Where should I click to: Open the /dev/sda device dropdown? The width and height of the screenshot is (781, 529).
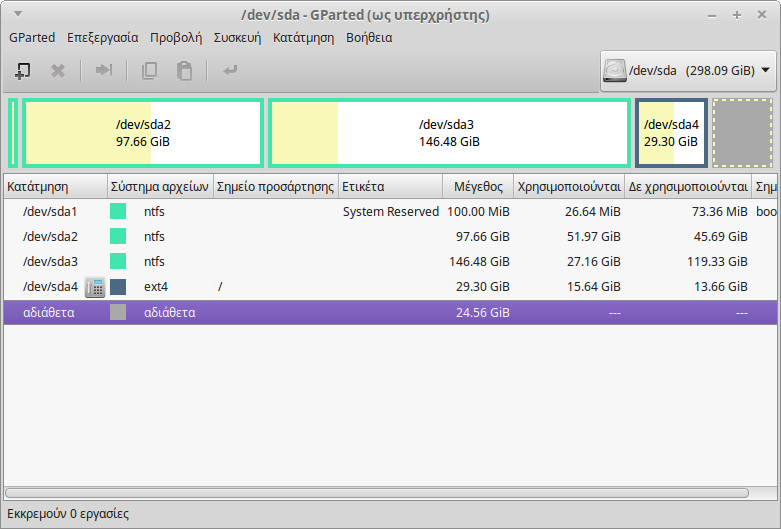coord(688,71)
